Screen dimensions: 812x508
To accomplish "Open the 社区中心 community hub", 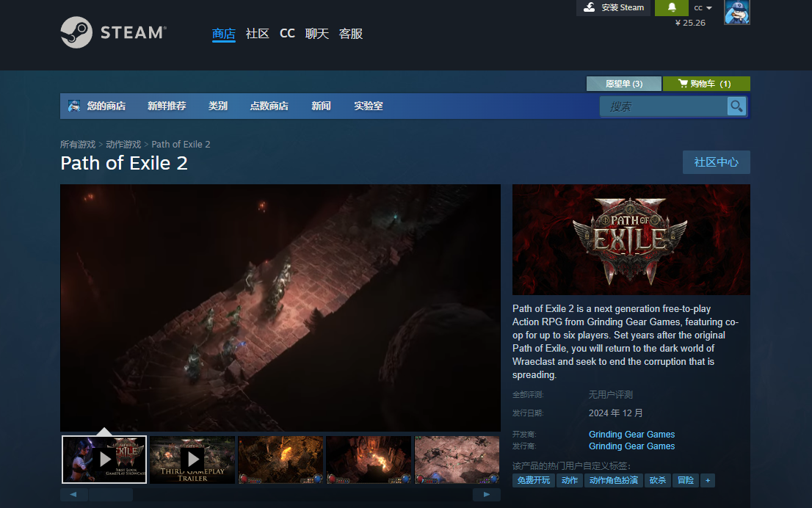I will tap(716, 162).
